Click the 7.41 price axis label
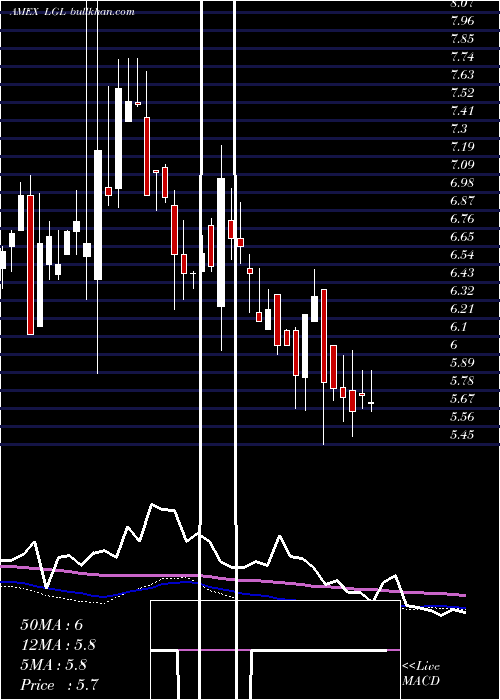Image resolution: width=500 pixels, height=700 pixels. [x=462, y=111]
